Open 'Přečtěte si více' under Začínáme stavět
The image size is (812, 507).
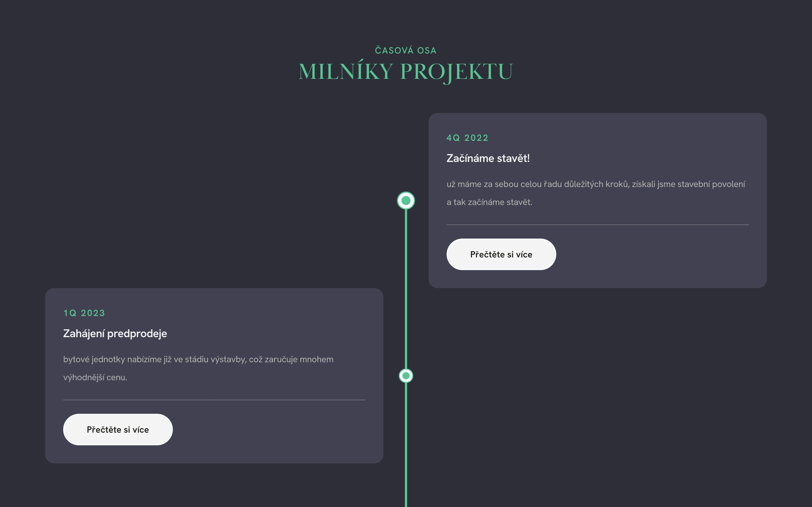[501, 255]
